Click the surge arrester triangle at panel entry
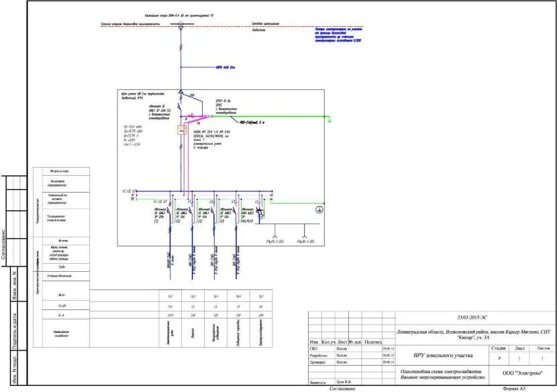The image size is (557, 392). 181,93
